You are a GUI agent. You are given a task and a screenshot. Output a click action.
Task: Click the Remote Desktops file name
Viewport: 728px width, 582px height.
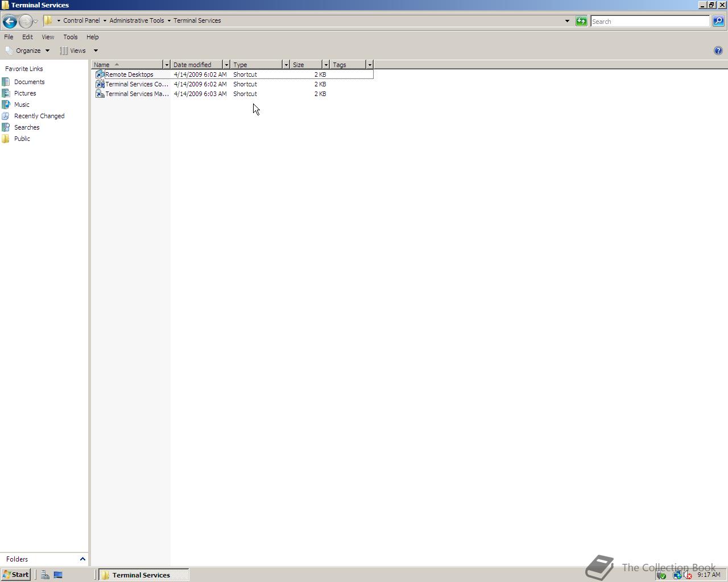coord(129,74)
